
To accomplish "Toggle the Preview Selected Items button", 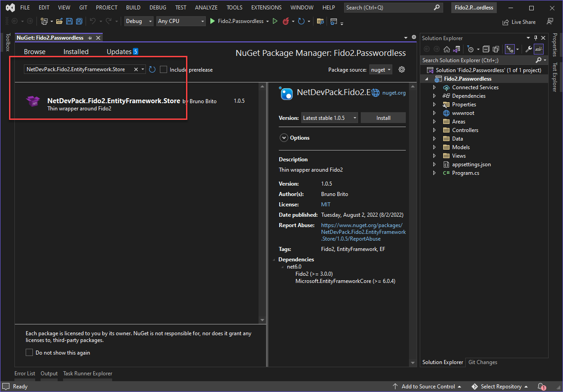I will click(x=539, y=49).
